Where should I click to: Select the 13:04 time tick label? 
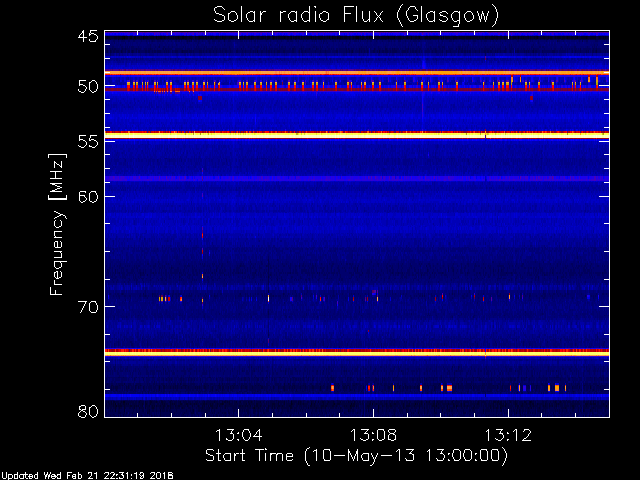(x=238, y=435)
